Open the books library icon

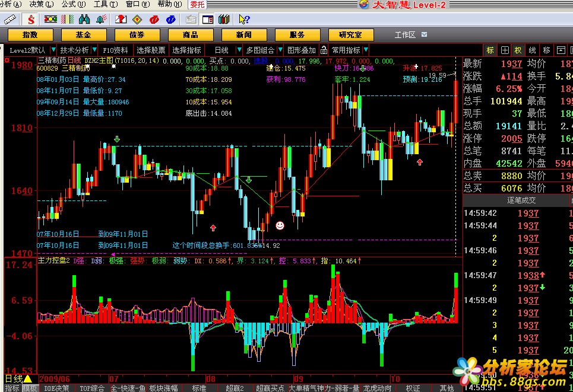pos(224,20)
